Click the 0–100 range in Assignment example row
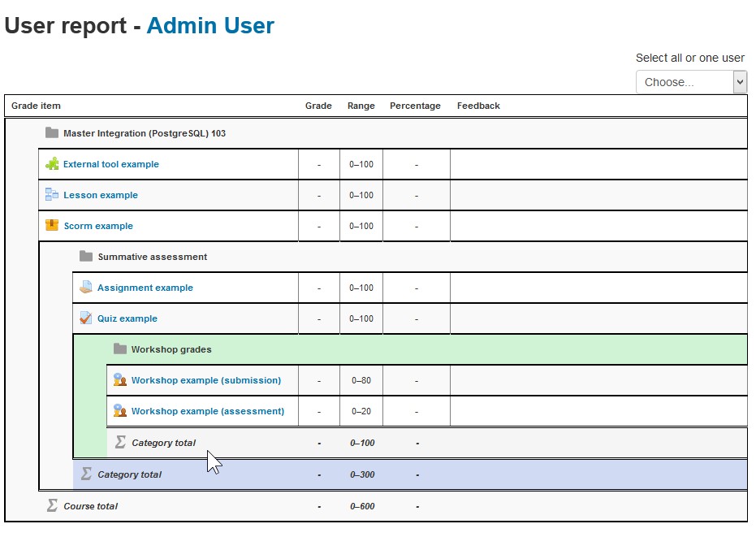 pos(361,288)
